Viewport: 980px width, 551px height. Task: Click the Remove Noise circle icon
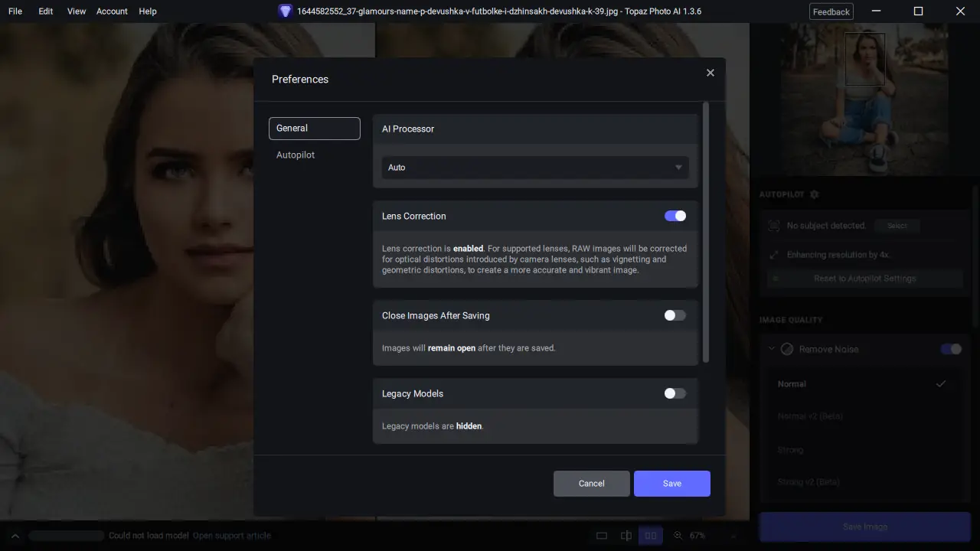click(x=787, y=349)
